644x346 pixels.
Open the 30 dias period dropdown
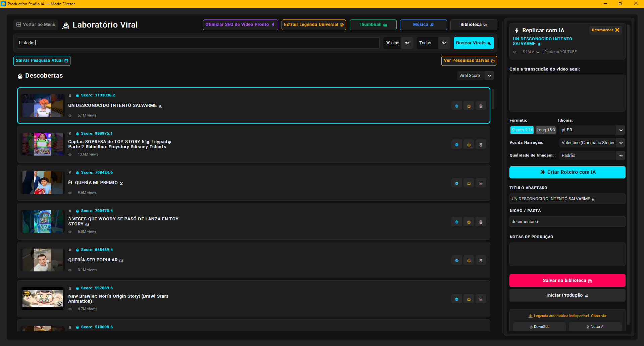click(x=398, y=43)
